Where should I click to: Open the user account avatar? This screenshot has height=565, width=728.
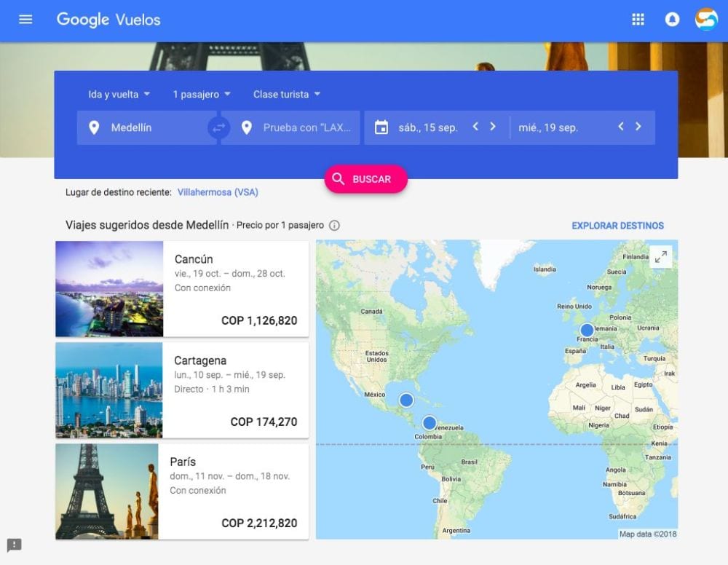pos(705,20)
